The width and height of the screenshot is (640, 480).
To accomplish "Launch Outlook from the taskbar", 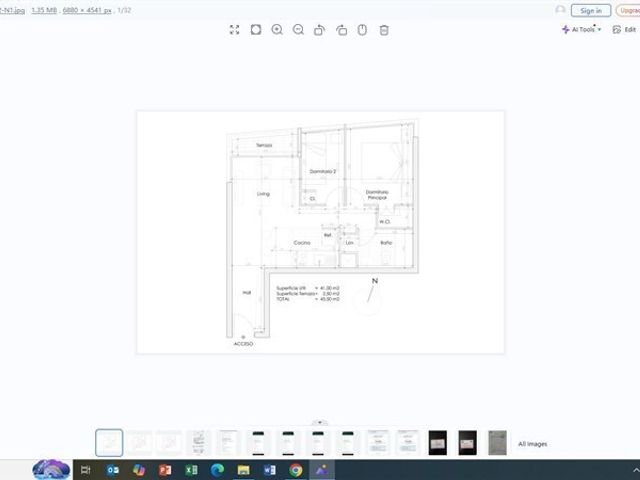I will [x=113, y=470].
